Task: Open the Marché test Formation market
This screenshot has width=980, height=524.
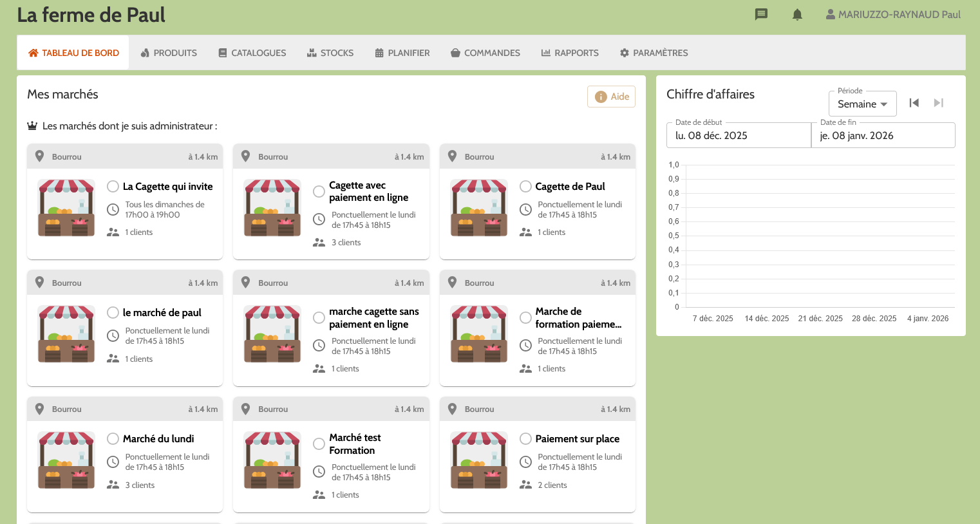Action: (x=355, y=444)
